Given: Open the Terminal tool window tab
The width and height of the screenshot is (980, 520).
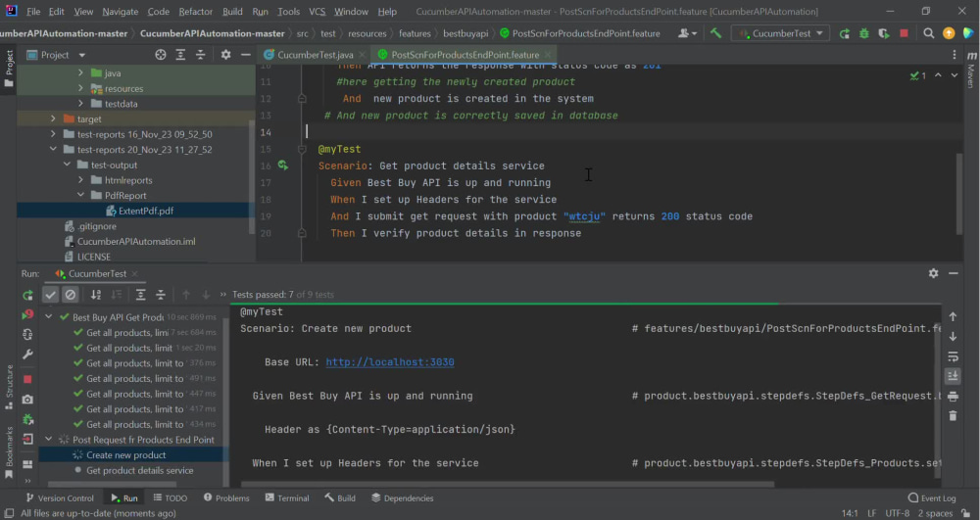Looking at the screenshot, I should (287, 498).
